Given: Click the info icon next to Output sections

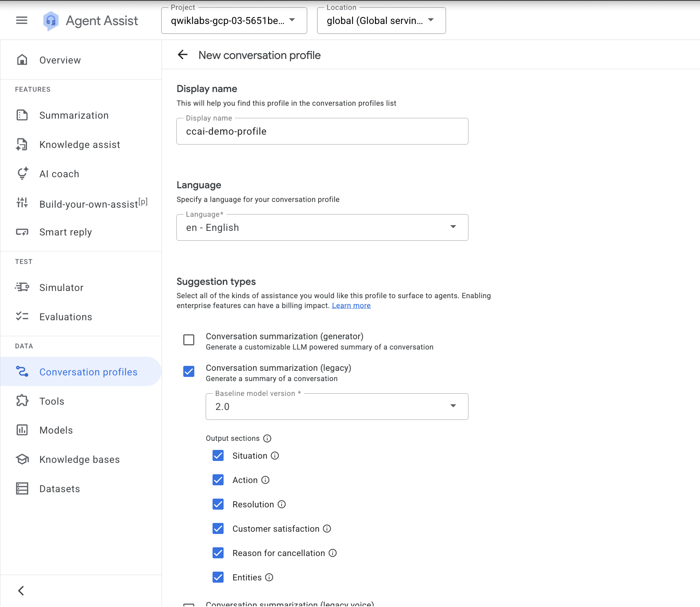Looking at the screenshot, I should (267, 439).
